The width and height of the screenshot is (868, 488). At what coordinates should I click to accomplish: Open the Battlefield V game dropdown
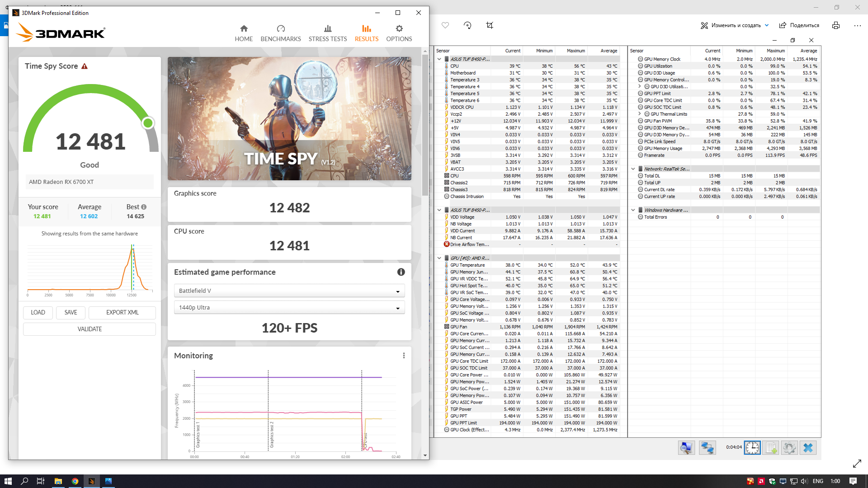(x=289, y=291)
